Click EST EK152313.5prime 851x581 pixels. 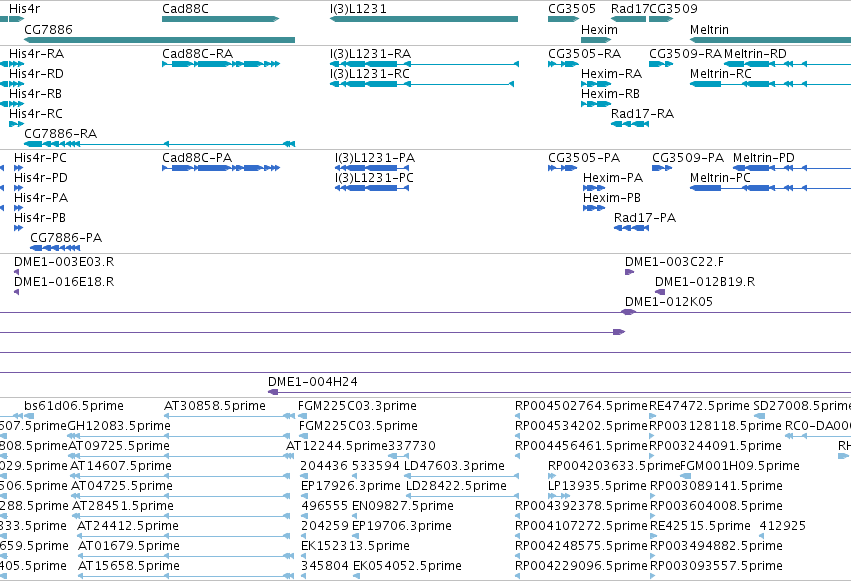355,546
